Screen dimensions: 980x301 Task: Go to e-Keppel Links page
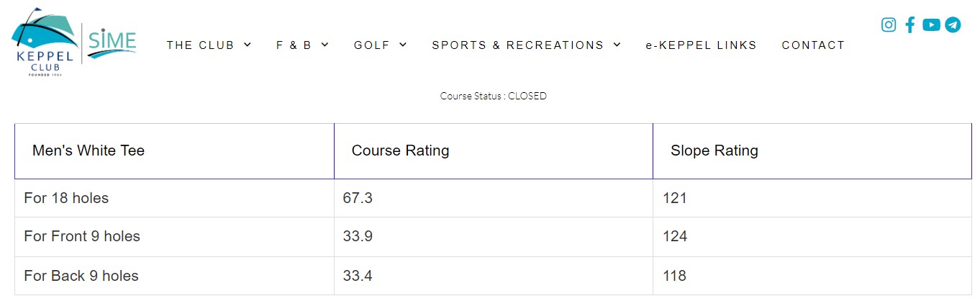[x=701, y=45]
